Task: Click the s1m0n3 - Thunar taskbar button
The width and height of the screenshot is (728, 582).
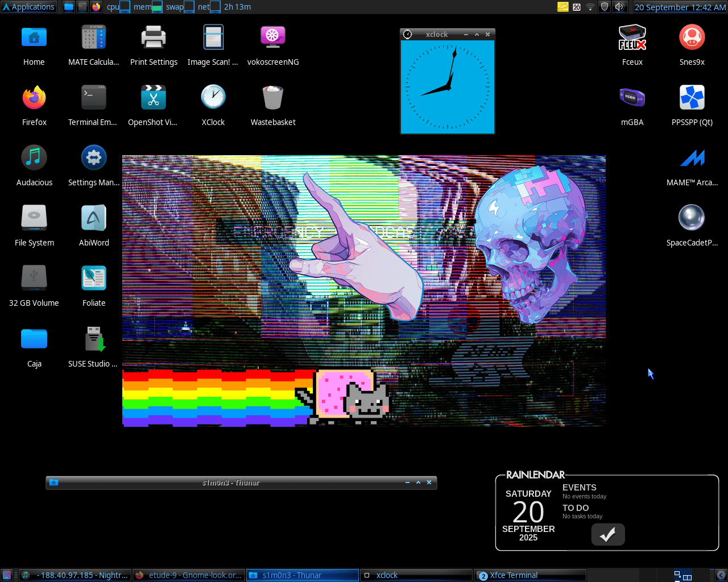Action: pyautogui.click(x=302, y=575)
